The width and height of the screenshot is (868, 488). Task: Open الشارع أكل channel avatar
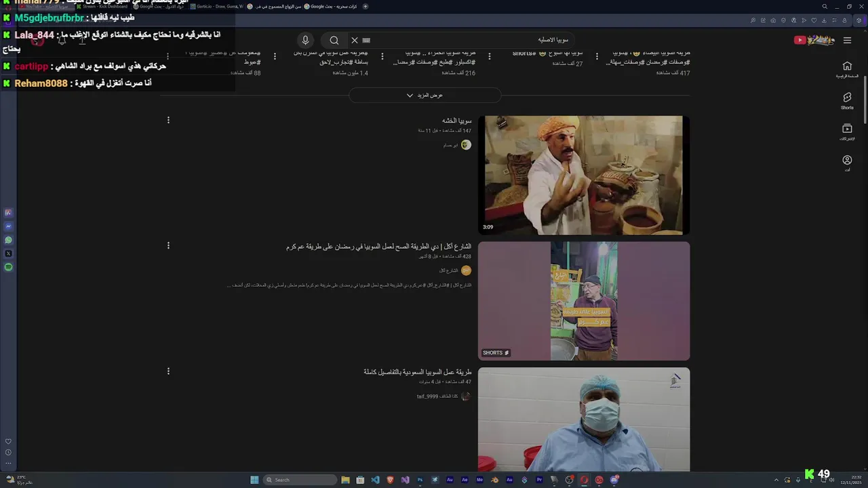466,270
